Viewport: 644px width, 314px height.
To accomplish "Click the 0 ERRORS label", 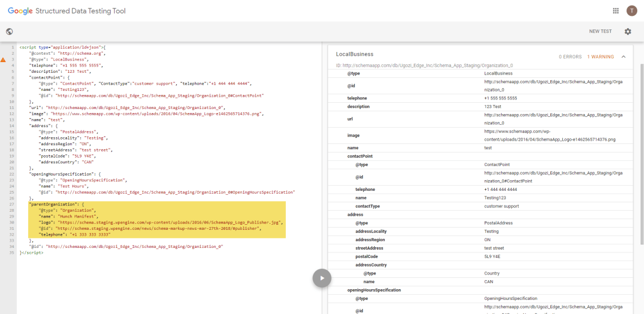I will [x=570, y=56].
